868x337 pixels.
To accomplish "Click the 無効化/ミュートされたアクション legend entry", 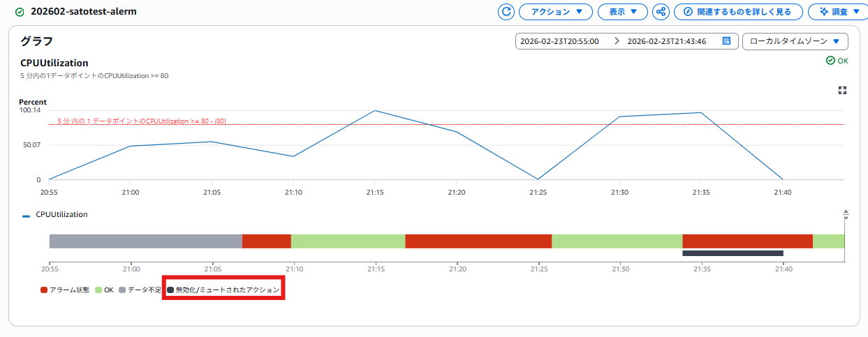I will (x=222, y=290).
